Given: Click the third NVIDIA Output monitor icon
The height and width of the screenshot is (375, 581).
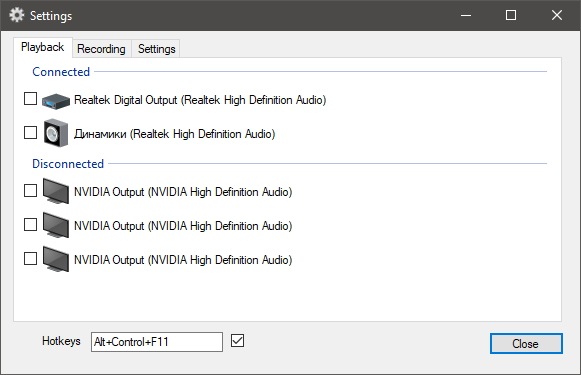Looking at the screenshot, I should pos(56,259).
